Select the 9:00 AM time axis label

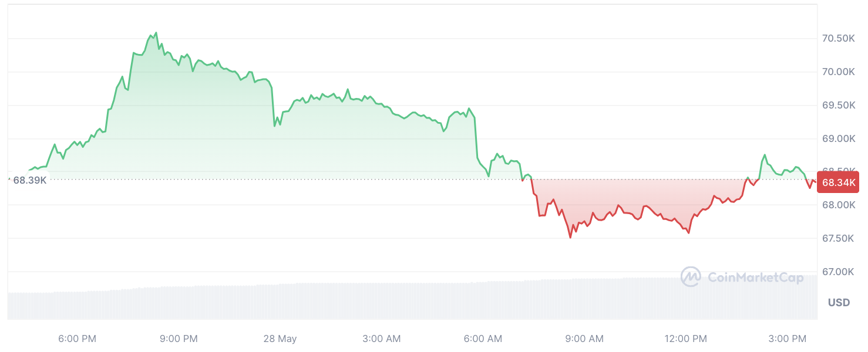[x=584, y=339]
